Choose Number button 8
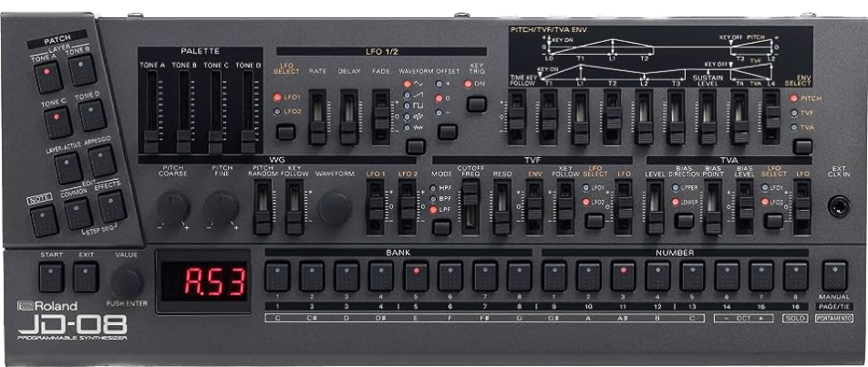This screenshot has width=868, height=367. 796,277
